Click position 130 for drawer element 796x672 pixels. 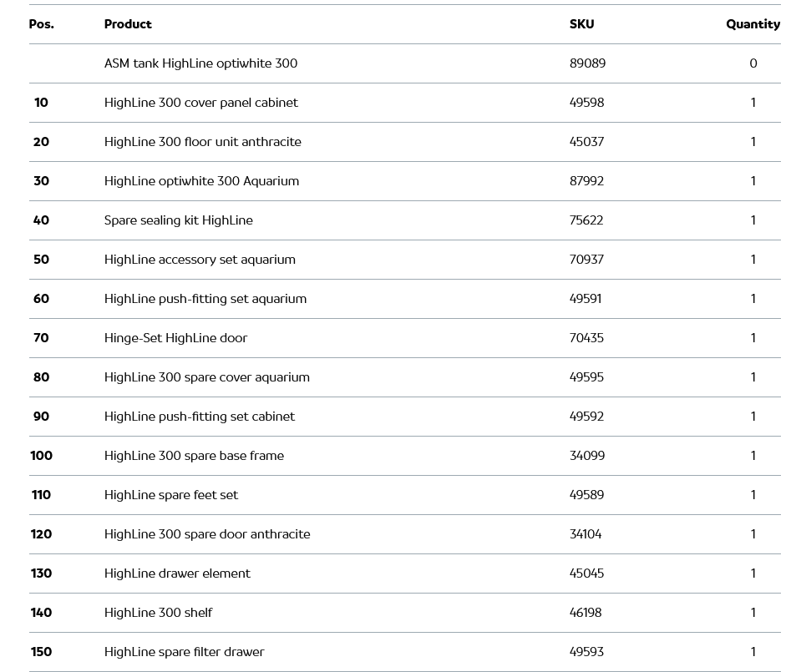click(41, 573)
